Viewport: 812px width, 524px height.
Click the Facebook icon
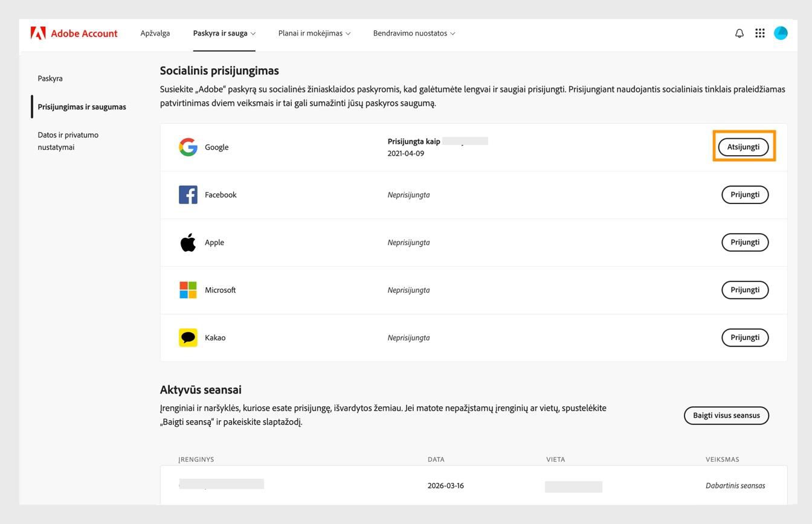pyautogui.click(x=188, y=194)
